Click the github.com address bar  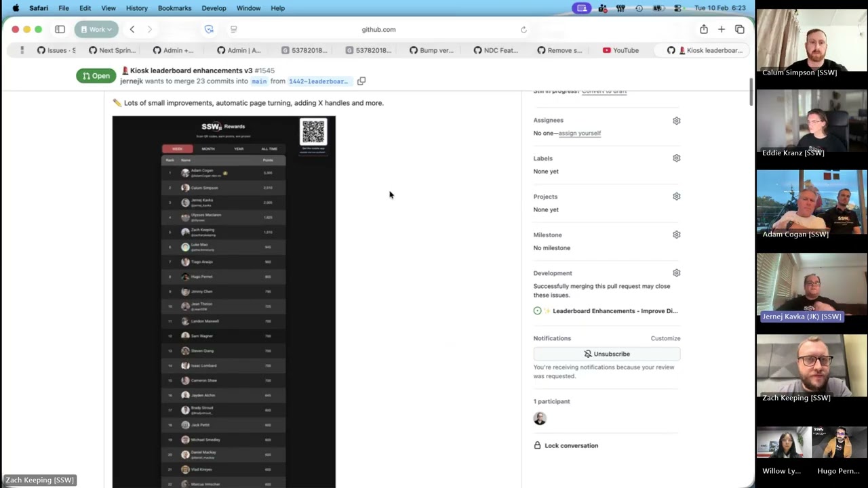pyautogui.click(x=378, y=29)
